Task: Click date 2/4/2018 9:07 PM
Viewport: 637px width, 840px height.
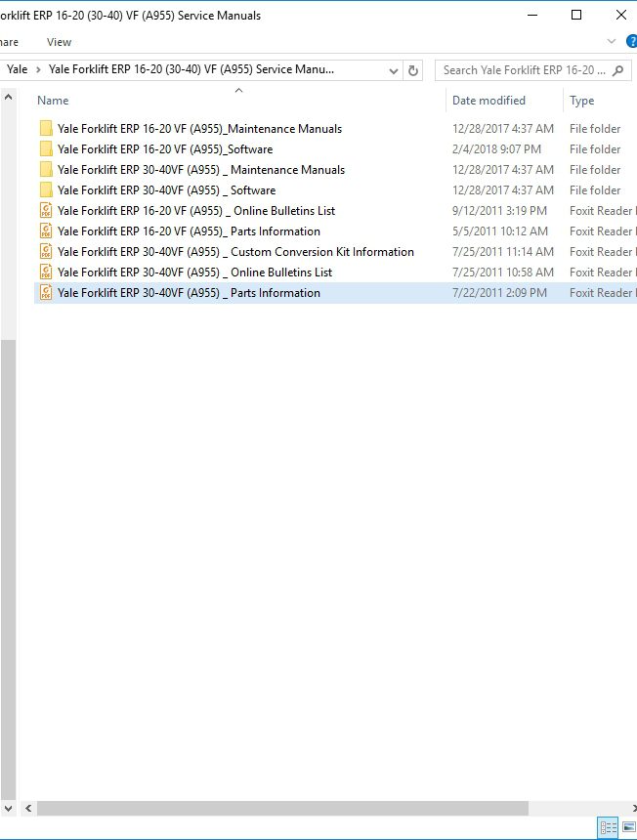Action: [x=496, y=148]
